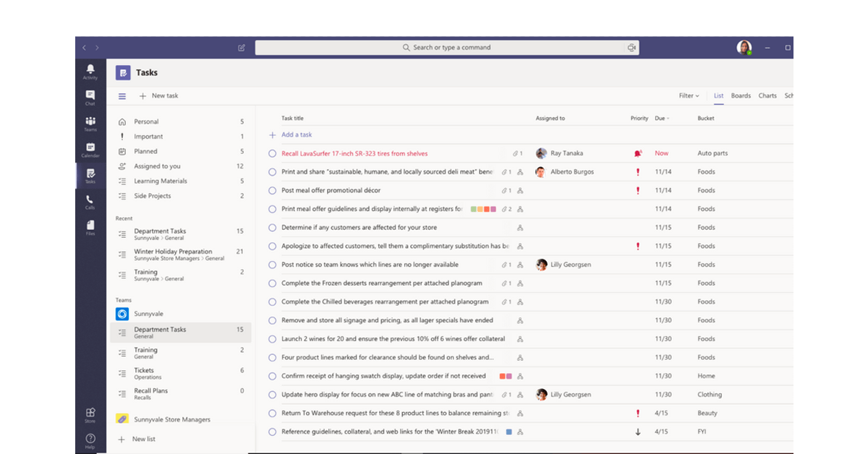This screenshot has height=454, width=868.
Task: Open Help at the bottom of the rail
Action: tap(90, 441)
